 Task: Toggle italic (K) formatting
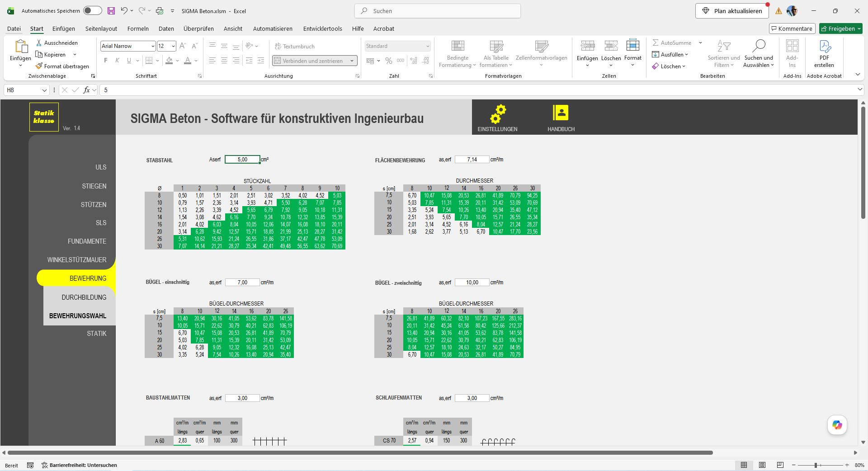pyautogui.click(x=118, y=61)
